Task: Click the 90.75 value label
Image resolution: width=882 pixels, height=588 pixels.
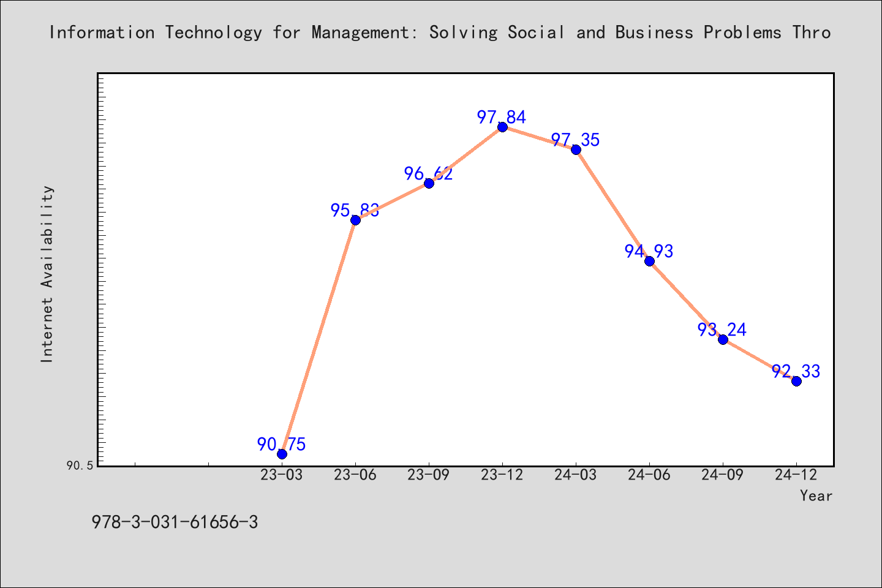Action: point(281,444)
